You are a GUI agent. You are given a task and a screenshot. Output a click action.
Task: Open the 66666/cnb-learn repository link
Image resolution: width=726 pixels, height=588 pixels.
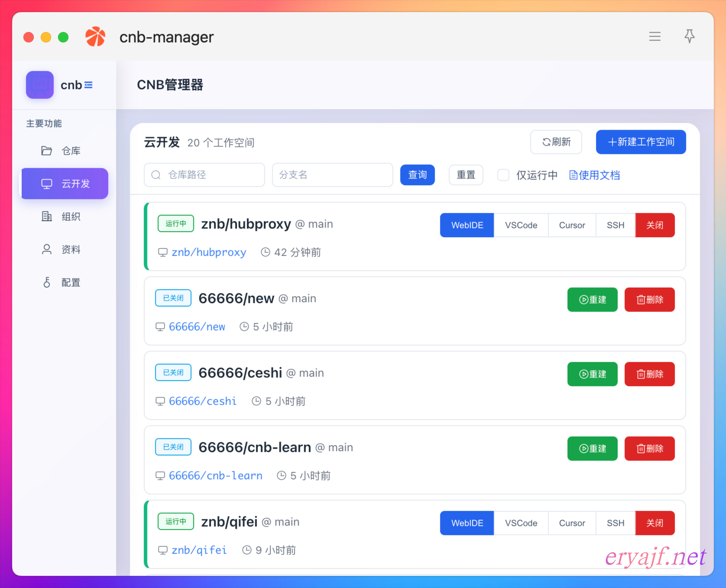click(216, 476)
